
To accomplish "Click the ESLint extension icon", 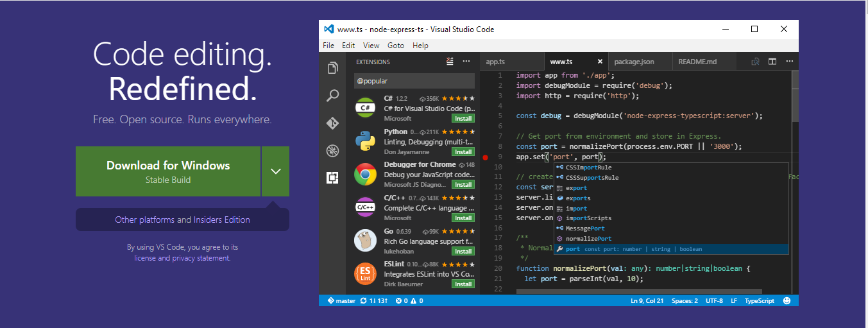I will click(365, 274).
